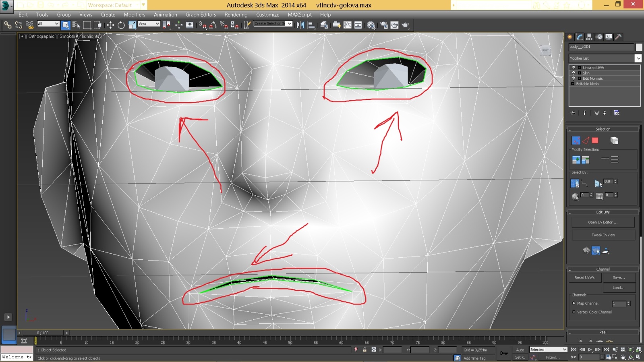Click Configure Modifier Sets icon

tap(617, 113)
